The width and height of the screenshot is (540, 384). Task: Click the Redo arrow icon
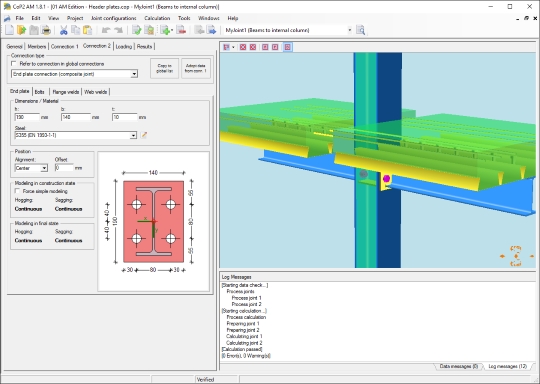pos(118,30)
